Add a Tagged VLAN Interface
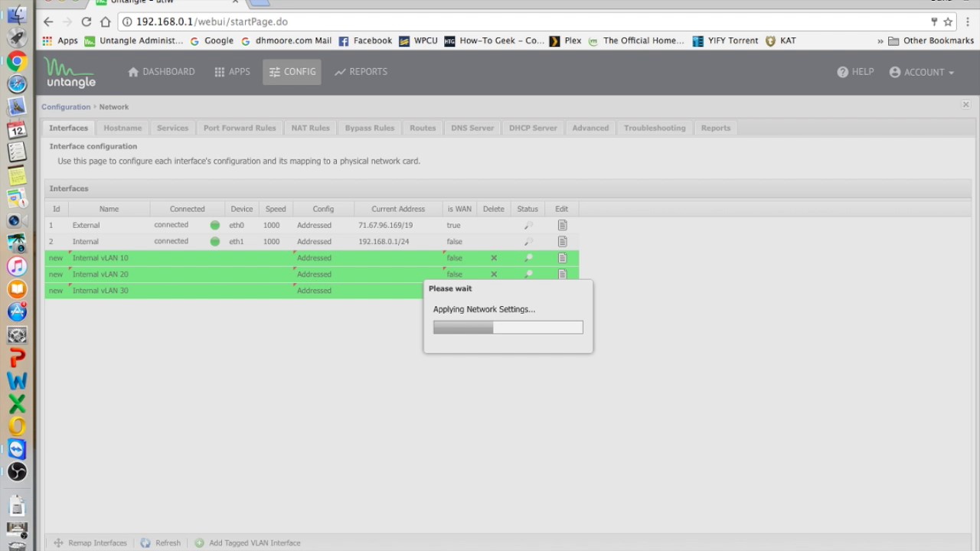This screenshot has width=980, height=551. pyautogui.click(x=247, y=543)
